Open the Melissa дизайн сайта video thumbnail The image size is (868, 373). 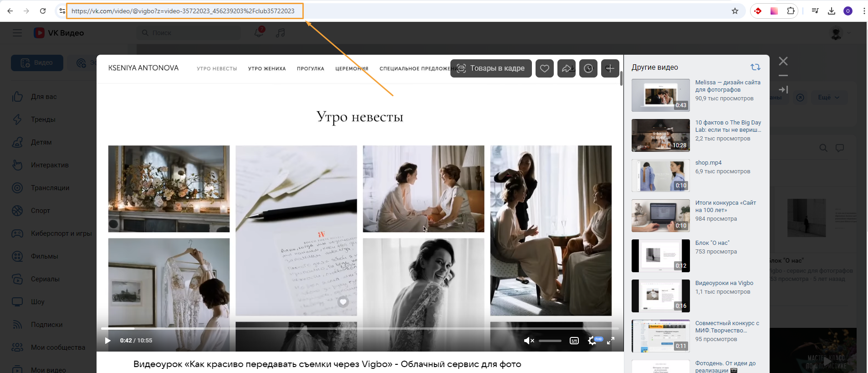pyautogui.click(x=661, y=95)
